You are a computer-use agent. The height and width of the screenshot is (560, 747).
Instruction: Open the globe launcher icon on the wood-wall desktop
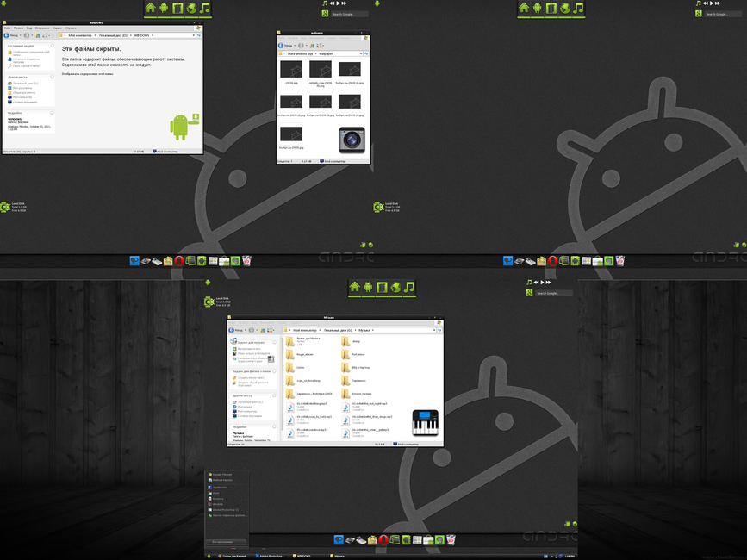pos(395,287)
